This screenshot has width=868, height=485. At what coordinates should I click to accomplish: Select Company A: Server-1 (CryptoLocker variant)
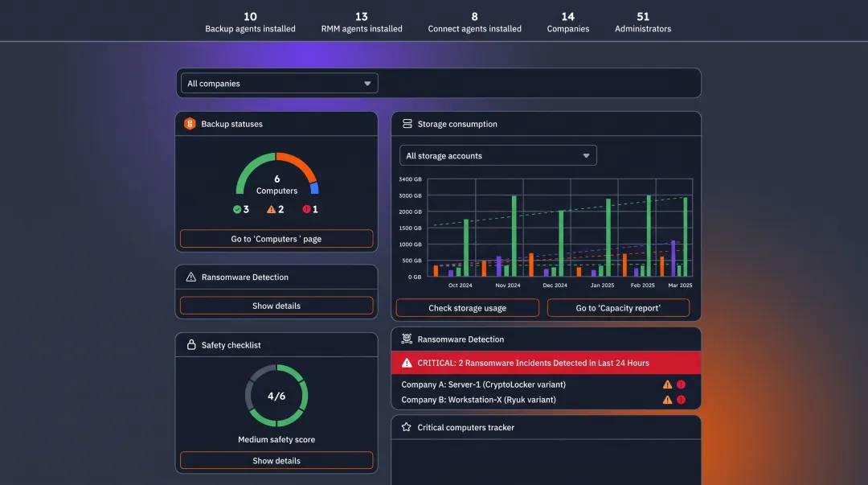coord(483,384)
